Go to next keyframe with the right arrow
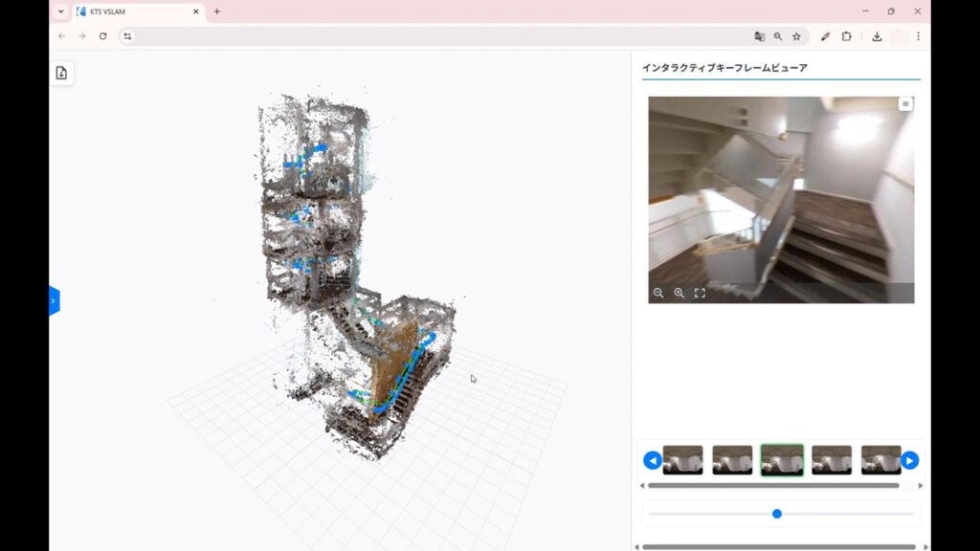Viewport: 980px width, 551px height. pyautogui.click(x=910, y=460)
